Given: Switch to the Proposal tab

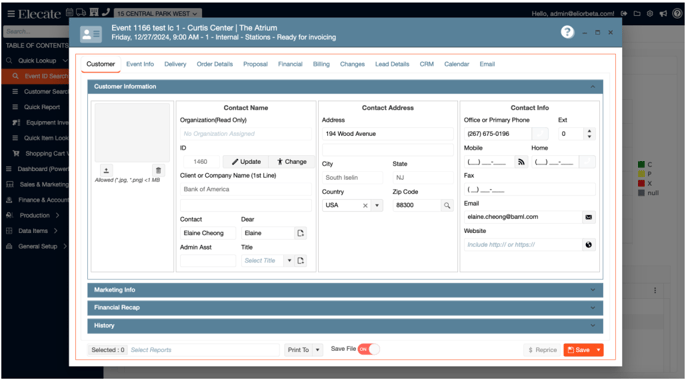Looking at the screenshot, I should [255, 64].
